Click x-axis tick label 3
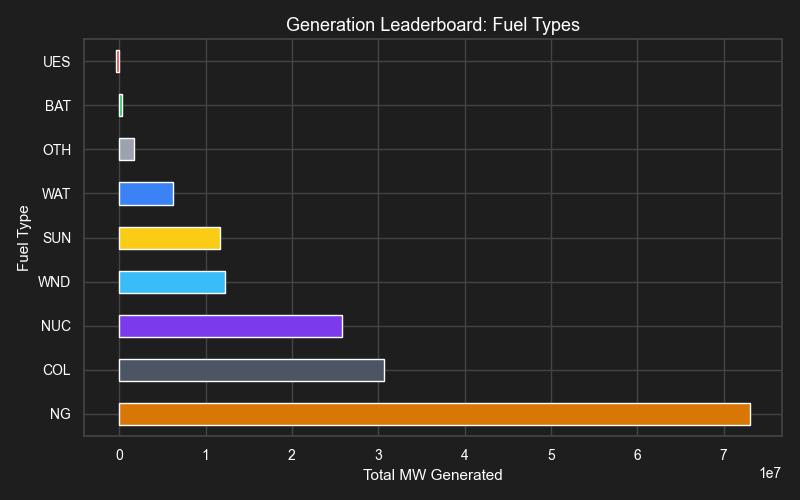Image resolution: width=800 pixels, height=500 pixels. (379, 455)
